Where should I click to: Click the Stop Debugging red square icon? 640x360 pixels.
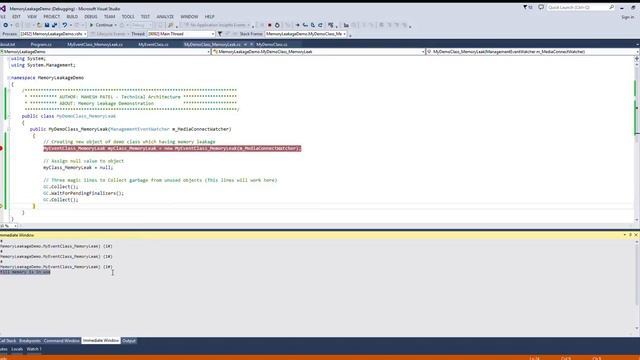click(x=269, y=25)
